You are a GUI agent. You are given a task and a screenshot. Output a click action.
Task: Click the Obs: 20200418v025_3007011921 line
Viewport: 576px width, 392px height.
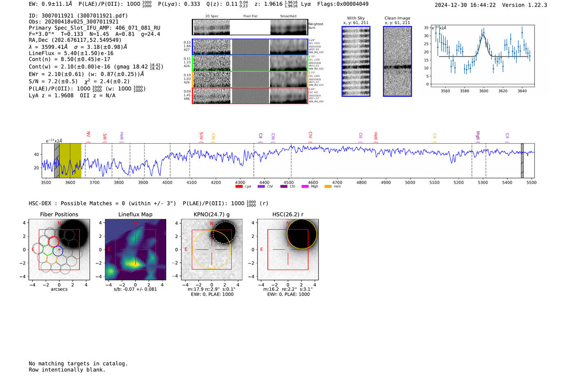[74, 22]
